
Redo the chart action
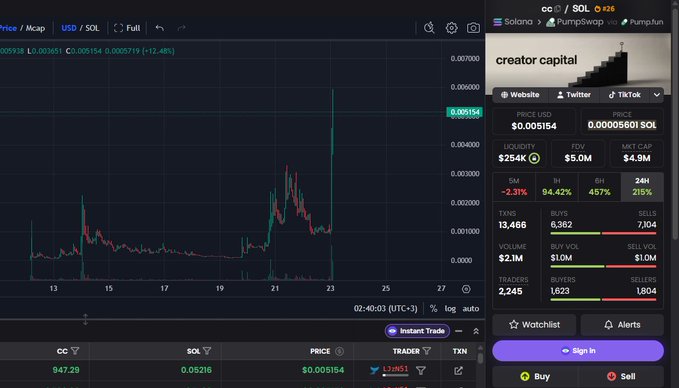[x=181, y=28]
